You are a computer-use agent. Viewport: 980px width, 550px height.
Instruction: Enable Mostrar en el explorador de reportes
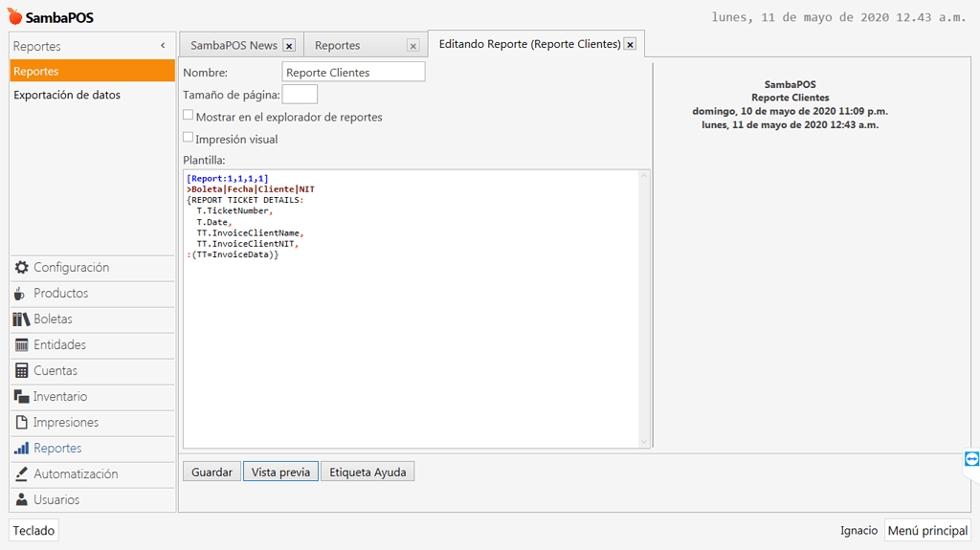tap(189, 116)
